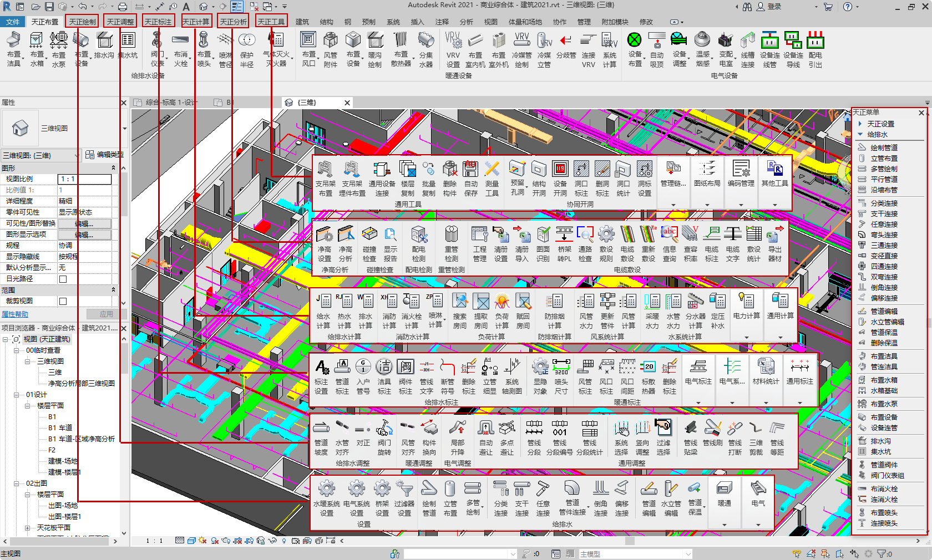Viewport: 932px width, 560px height.
Task: Collapse the 01设计 tree node
Action: pos(17,395)
